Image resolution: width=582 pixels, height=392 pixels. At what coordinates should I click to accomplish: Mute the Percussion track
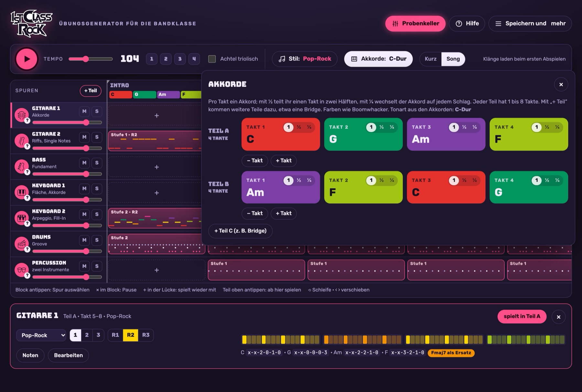(84, 266)
